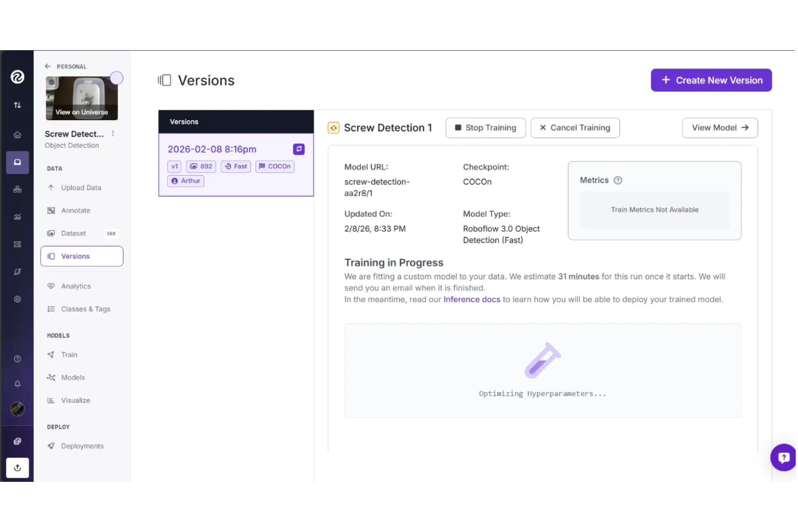Open the Workflows icon in dark sidebar

click(17, 189)
